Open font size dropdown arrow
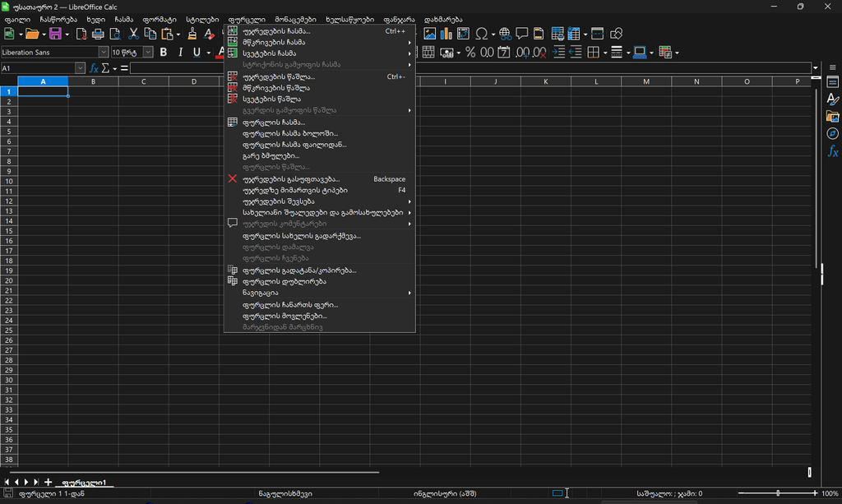 tap(148, 52)
